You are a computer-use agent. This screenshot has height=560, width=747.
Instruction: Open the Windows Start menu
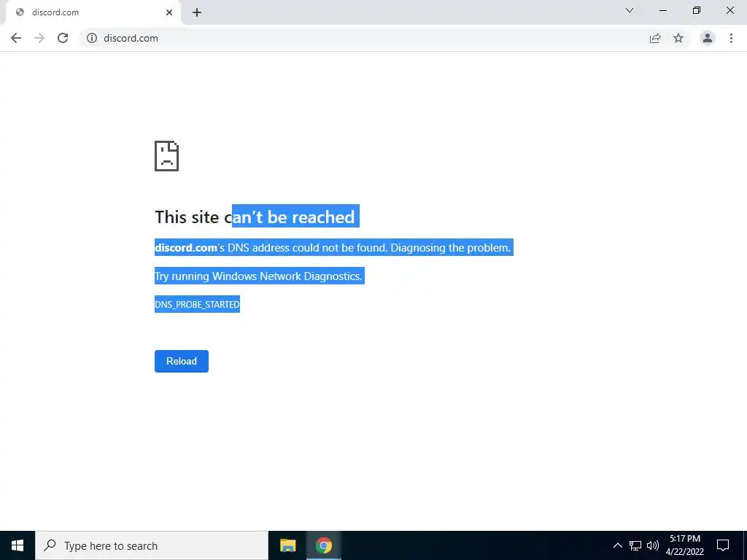coord(18,545)
